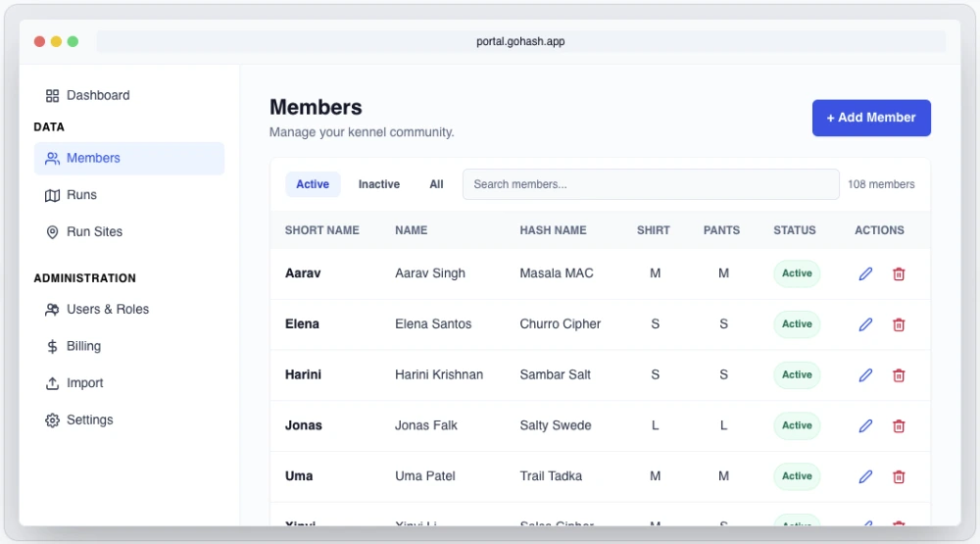Switch to the Inactive members filter

[x=378, y=184]
